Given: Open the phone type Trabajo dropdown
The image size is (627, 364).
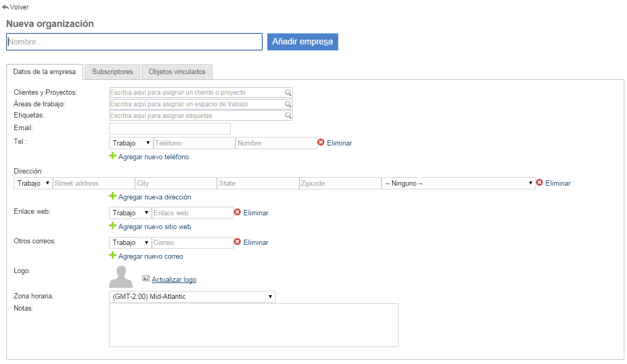Looking at the screenshot, I should pyautogui.click(x=131, y=143).
